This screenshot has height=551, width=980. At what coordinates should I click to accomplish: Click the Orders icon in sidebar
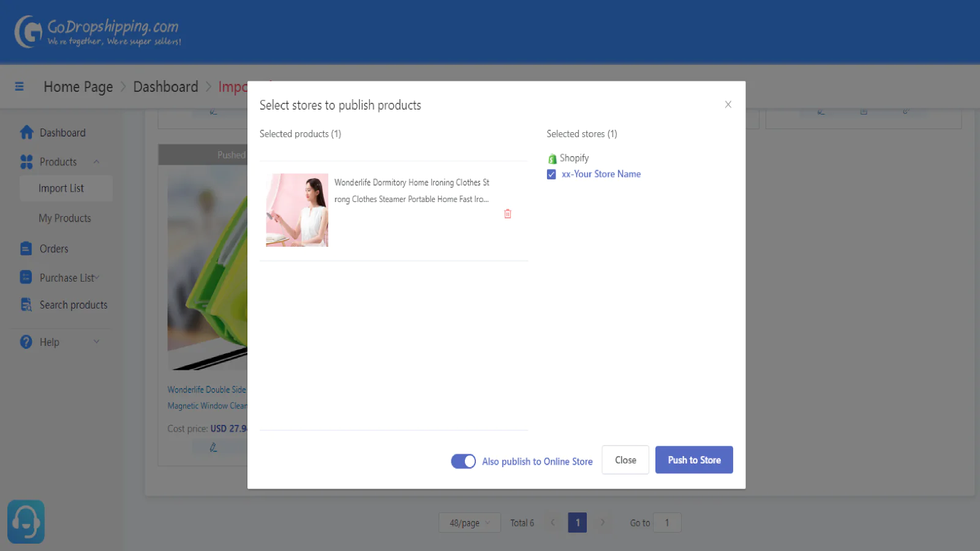coord(26,249)
